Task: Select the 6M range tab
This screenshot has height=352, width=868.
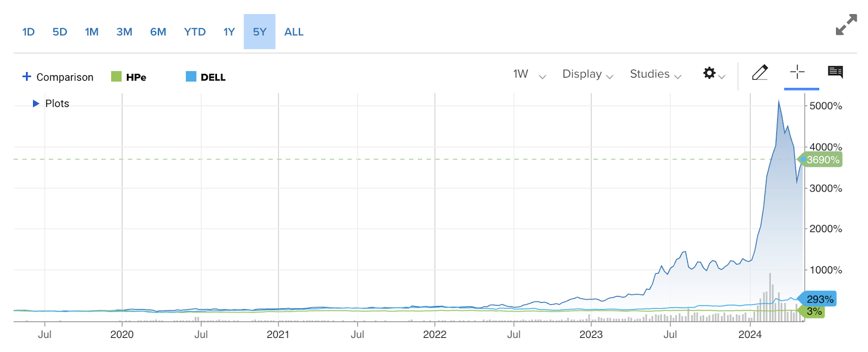Action: tap(158, 32)
